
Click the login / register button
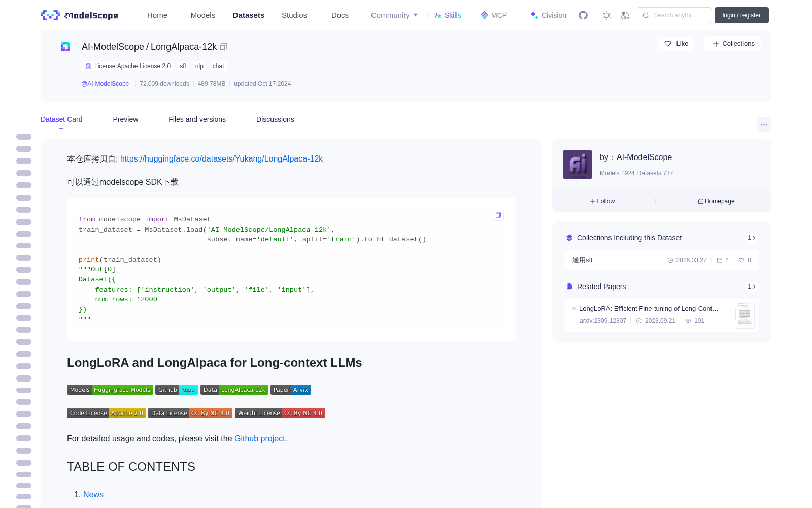click(x=741, y=15)
